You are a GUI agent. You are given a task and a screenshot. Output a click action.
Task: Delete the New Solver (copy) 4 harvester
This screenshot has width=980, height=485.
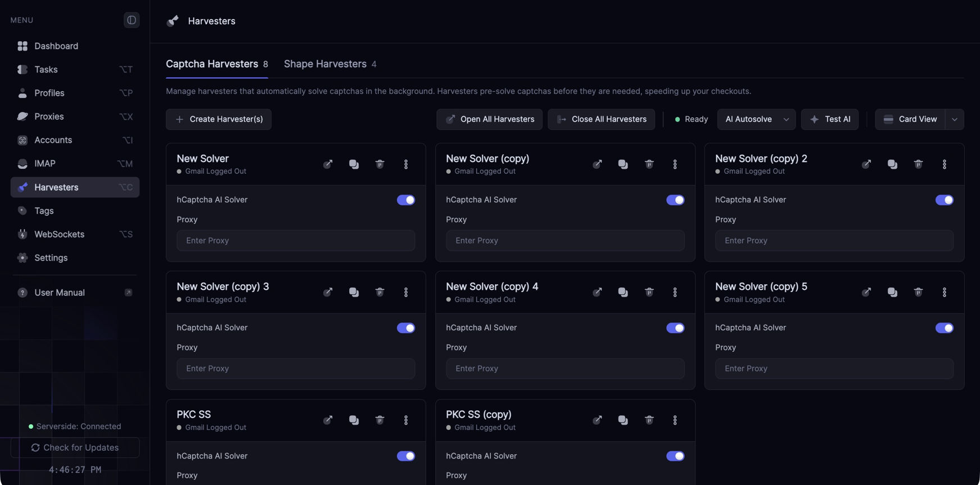649,293
